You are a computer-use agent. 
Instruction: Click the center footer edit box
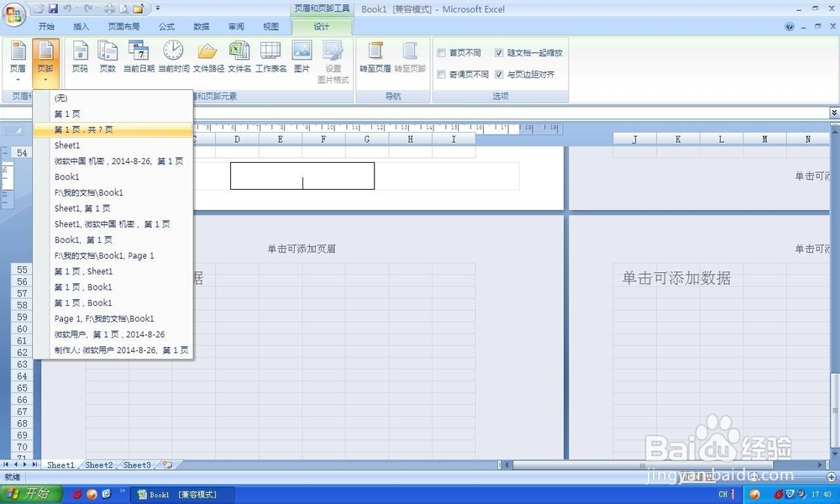302,176
